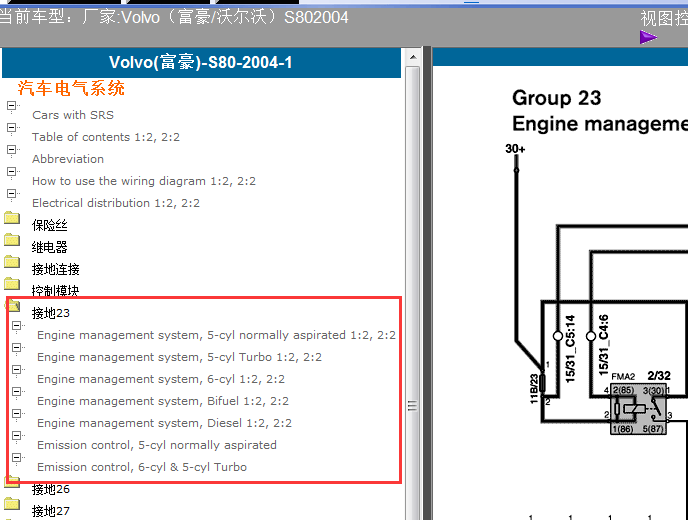Image resolution: width=688 pixels, height=520 pixels.
Task: Toggle node beside Emission control 6-cyl & 5-cyl Turbo
Action: point(17,457)
